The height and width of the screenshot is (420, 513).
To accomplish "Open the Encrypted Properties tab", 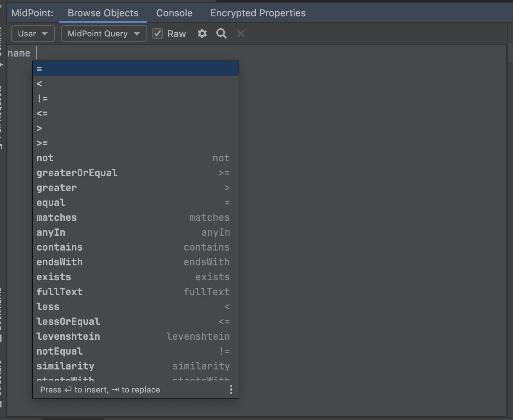I will pos(258,13).
